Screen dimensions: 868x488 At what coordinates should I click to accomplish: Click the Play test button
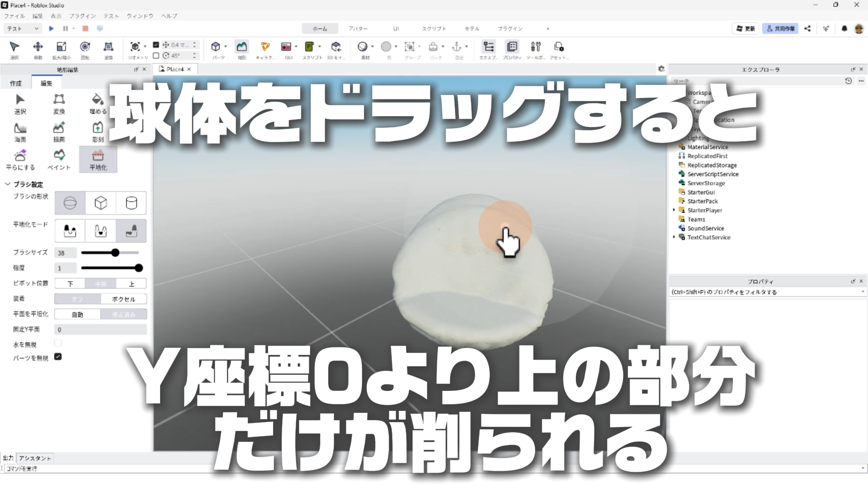coord(51,28)
